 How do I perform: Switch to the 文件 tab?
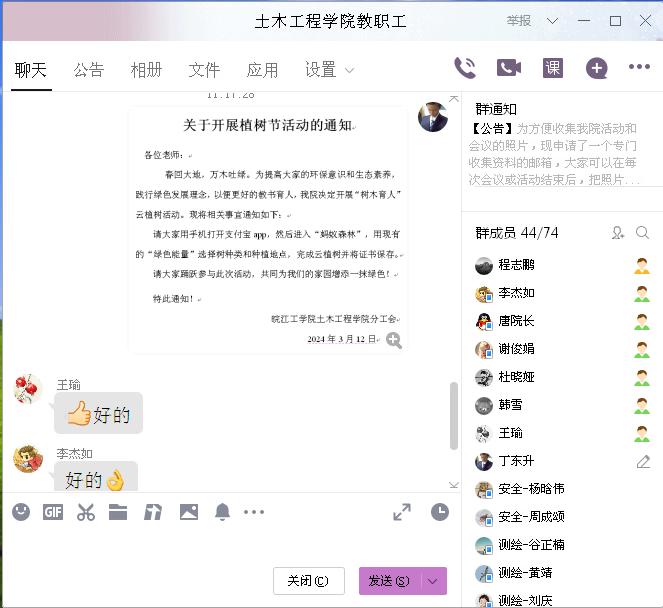204,70
